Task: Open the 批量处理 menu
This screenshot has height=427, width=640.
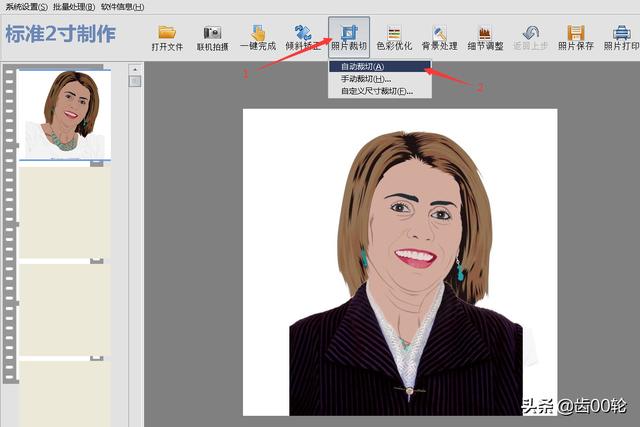Action: coord(73,6)
